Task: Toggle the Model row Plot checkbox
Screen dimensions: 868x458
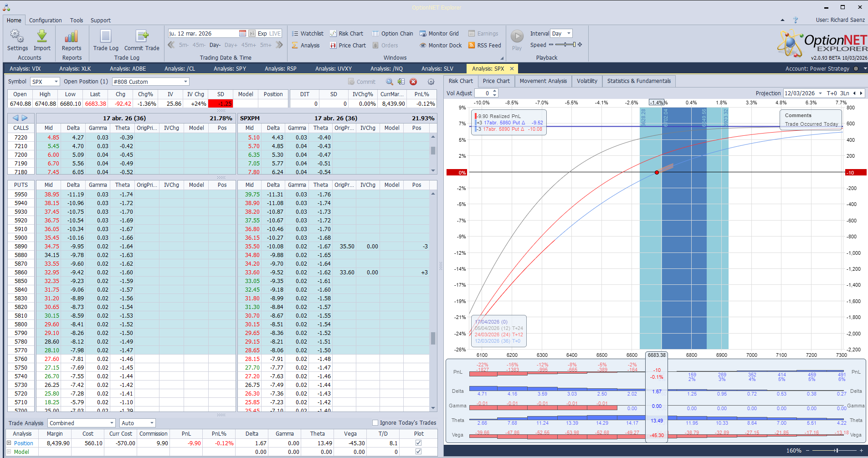Action: point(418,452)
